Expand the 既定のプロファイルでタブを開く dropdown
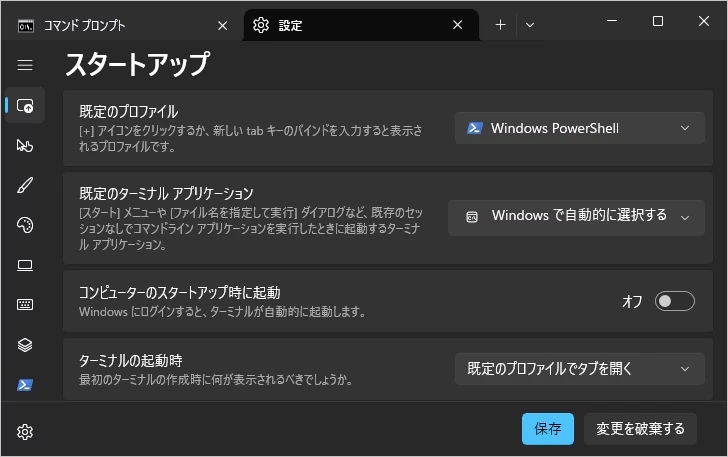Viewport: 728px width, 457px height. [x=580, y=369]
